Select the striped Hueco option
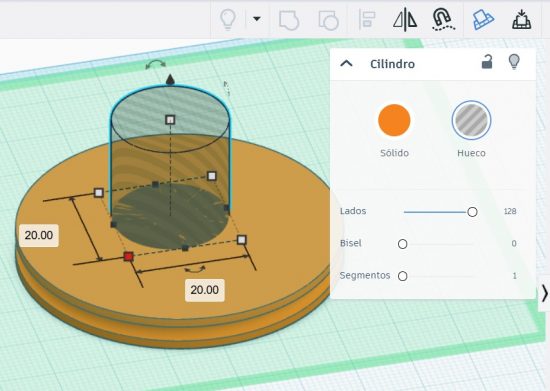 pos(471,120)
